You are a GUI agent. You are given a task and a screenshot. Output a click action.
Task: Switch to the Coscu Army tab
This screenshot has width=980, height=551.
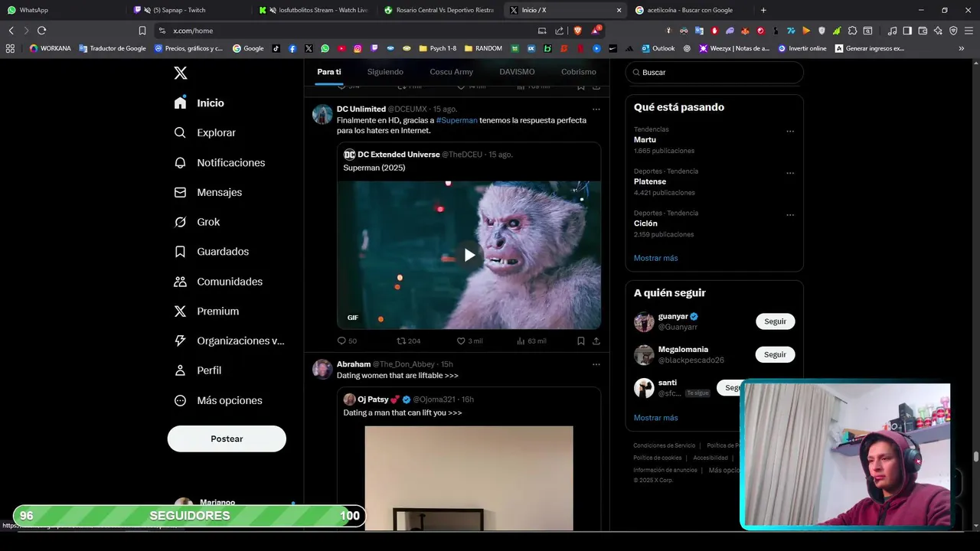[451, 72]
